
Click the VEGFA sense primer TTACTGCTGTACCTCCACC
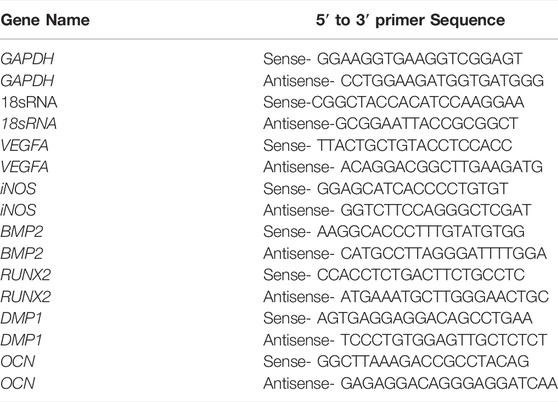click(x=414, y=146)
